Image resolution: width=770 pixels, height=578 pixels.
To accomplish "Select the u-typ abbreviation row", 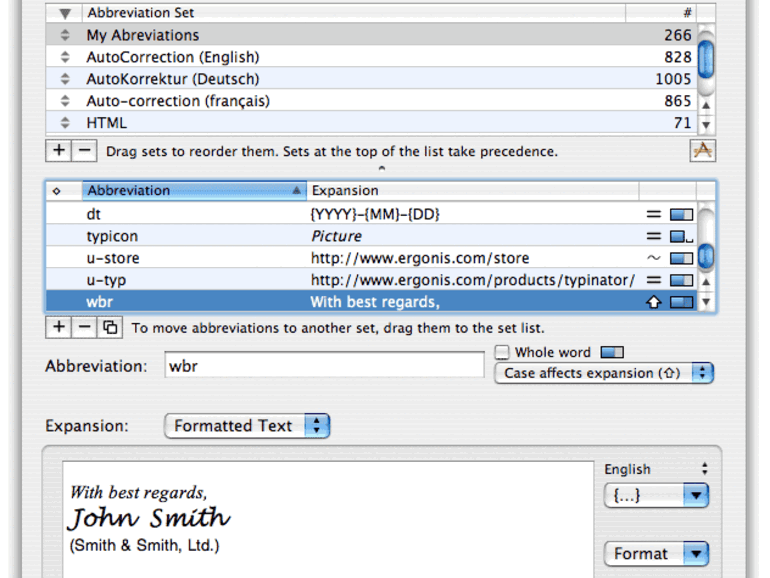I will click(371, 280).
